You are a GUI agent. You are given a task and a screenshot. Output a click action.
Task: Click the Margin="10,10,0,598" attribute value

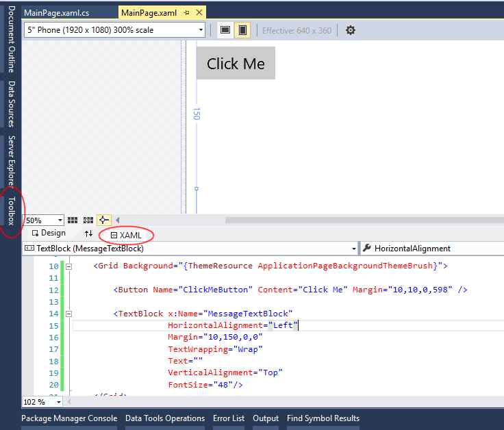(420, 290)
